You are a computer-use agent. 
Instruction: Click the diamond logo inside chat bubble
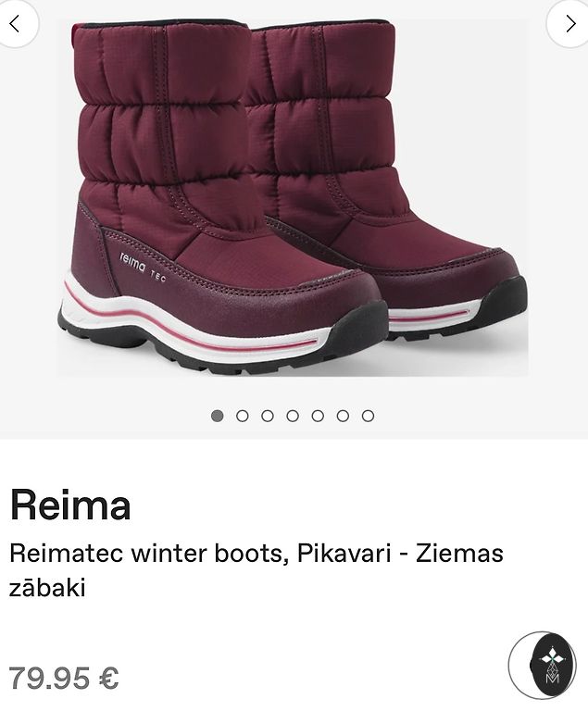click(x=552, y=664)
